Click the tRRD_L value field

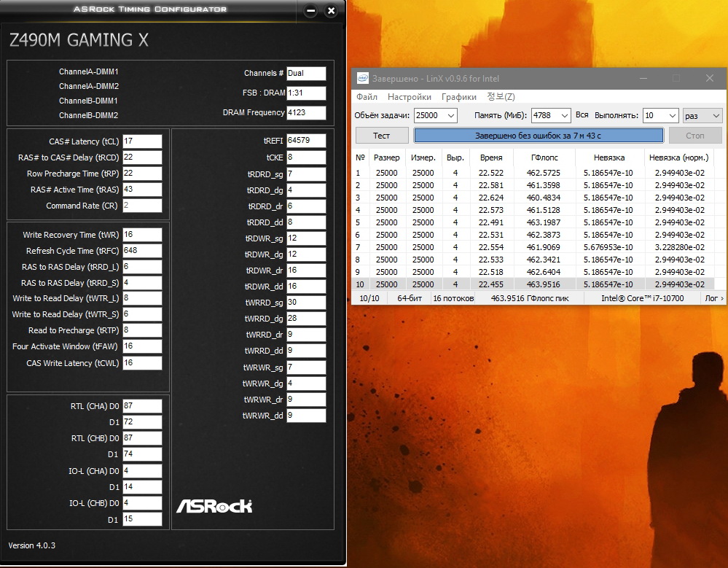point(142,267)
